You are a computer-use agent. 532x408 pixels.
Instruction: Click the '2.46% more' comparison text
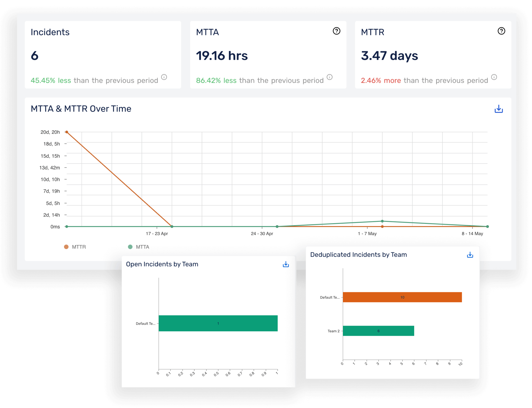381,81
